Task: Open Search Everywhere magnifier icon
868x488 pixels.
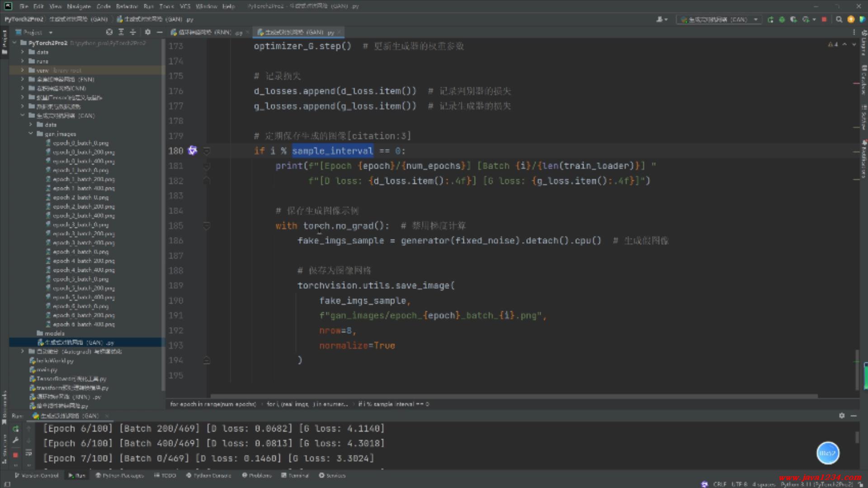Action: pyautogui.click(x=839, y=19)
